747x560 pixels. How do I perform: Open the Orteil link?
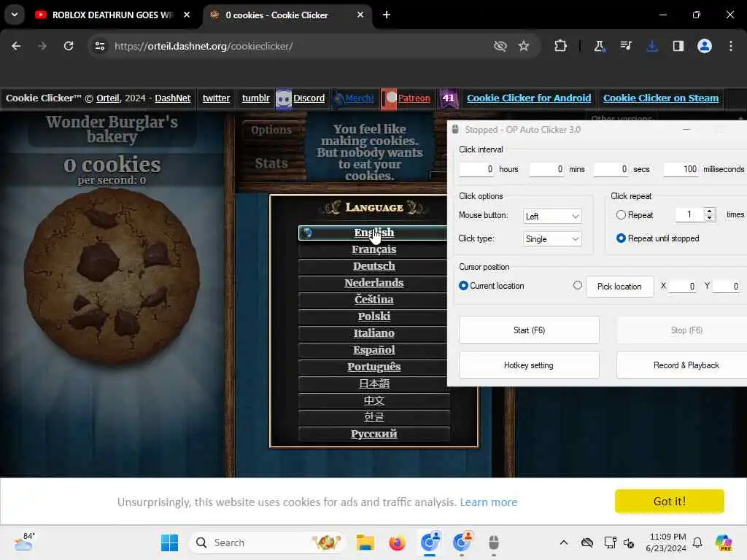pyautogui.click(x=108, y=98)
